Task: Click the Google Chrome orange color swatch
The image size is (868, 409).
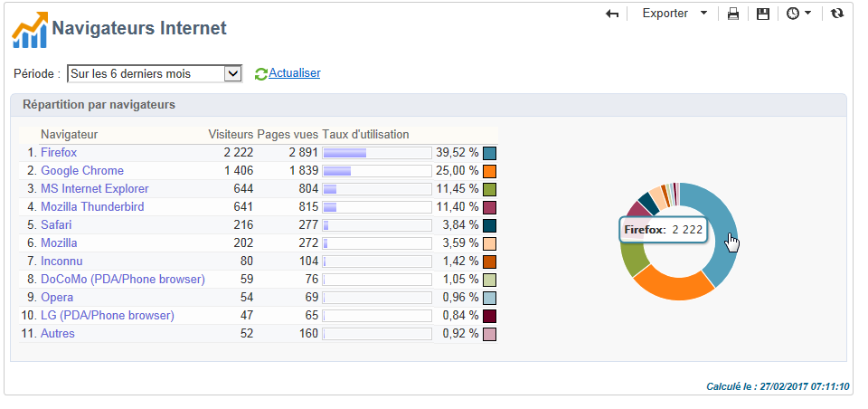Action: coord(489,171)
